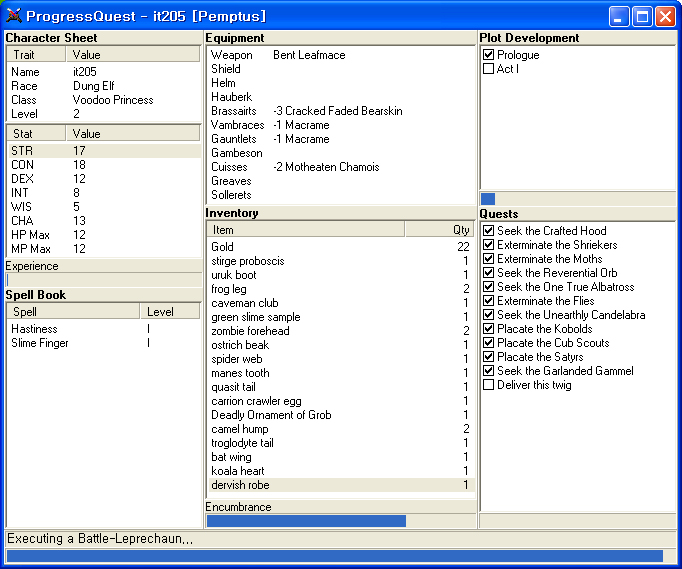Select Deadly Ornament of Grob item
This screenshot has height=569, width=682.
point(341,415)
